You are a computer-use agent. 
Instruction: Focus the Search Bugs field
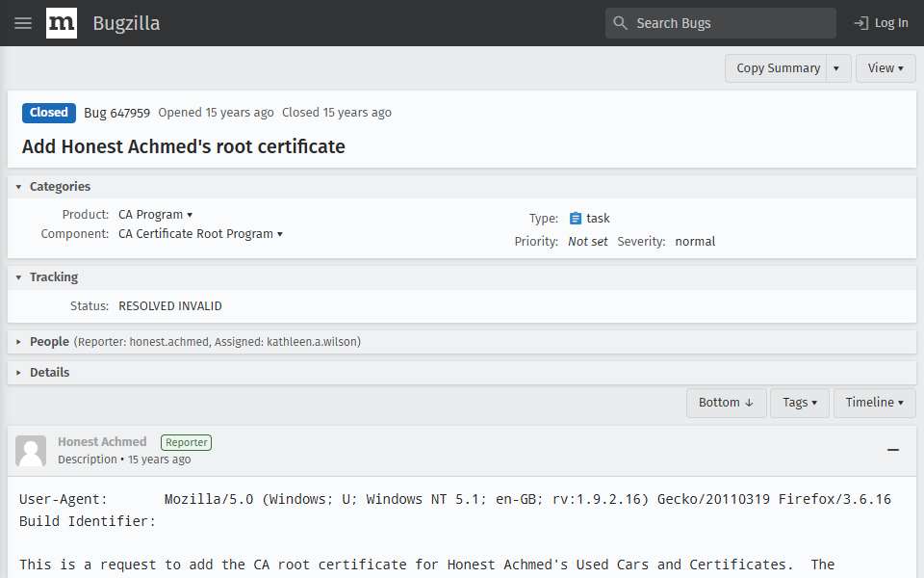720,23
